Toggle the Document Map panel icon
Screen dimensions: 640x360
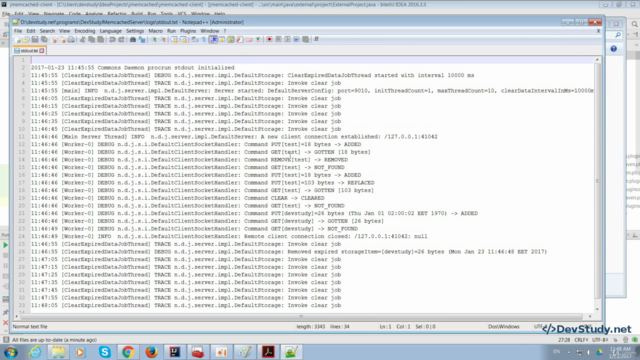(231, 39)
